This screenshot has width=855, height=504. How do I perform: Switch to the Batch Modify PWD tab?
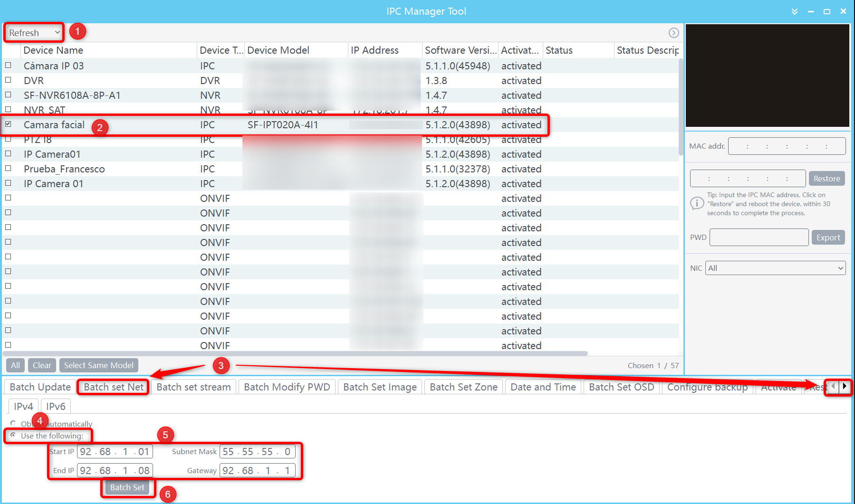pos(287,387)
